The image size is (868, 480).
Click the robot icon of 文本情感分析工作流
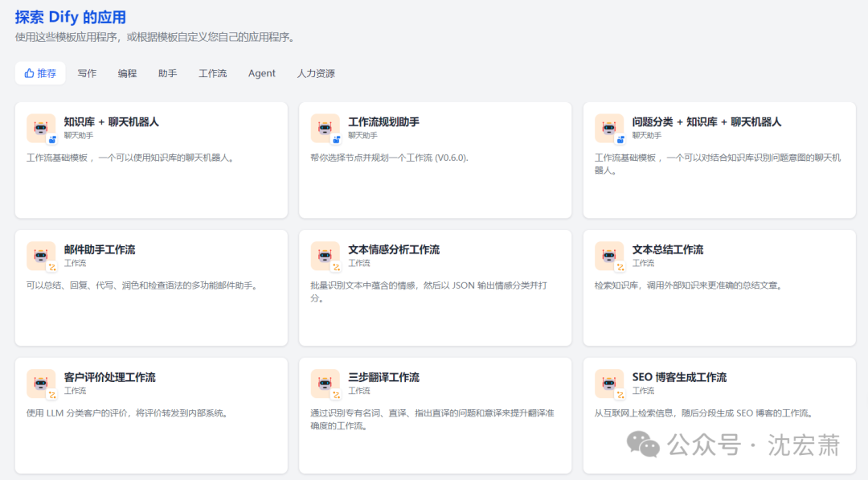[x=325, y=256]
